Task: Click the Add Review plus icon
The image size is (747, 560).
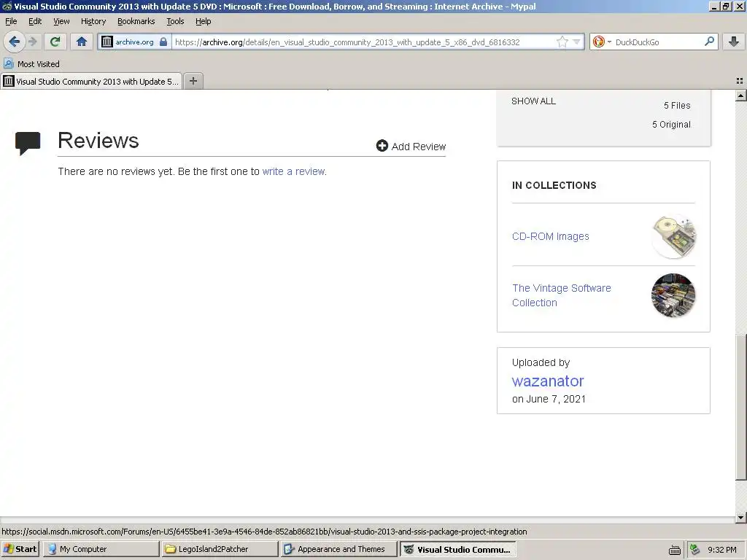Action: [382, 146]
